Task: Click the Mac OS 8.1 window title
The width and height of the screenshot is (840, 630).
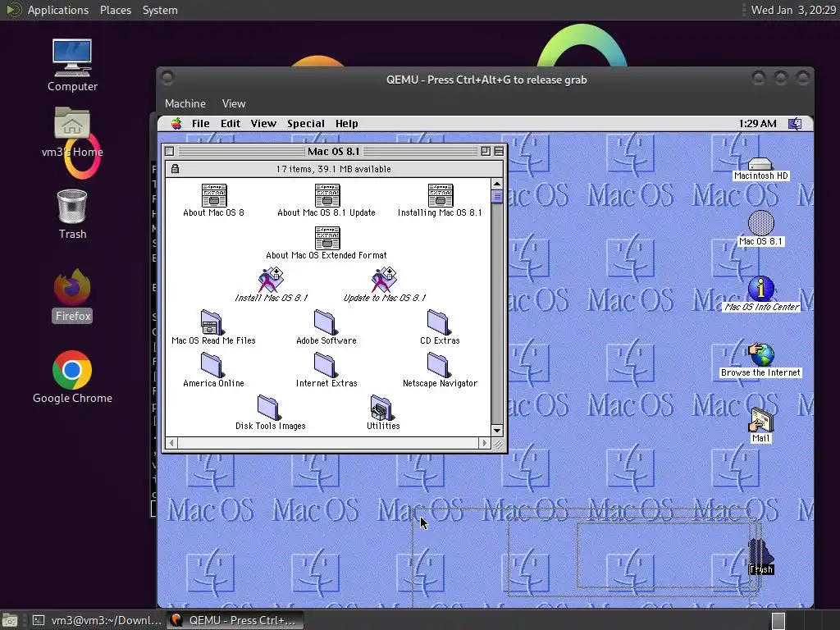Action: click(x=333, y=151)
